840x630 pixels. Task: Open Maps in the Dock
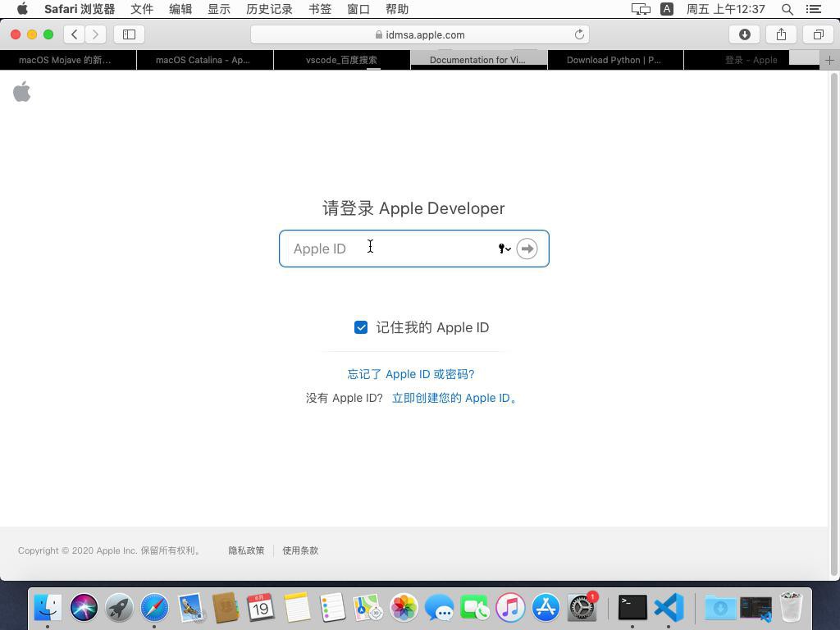(x=367, y=608)
